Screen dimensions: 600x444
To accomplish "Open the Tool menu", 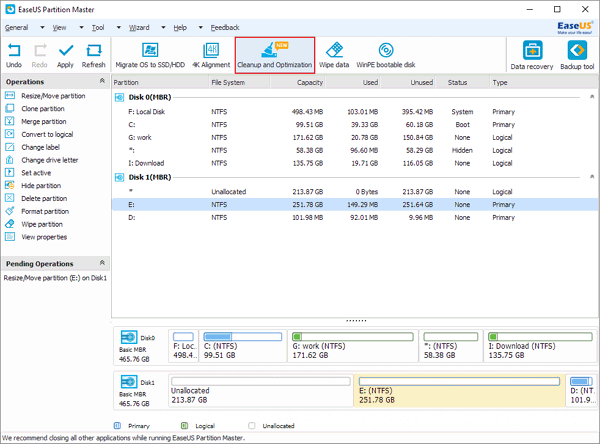I will click(x=98, y=28).
